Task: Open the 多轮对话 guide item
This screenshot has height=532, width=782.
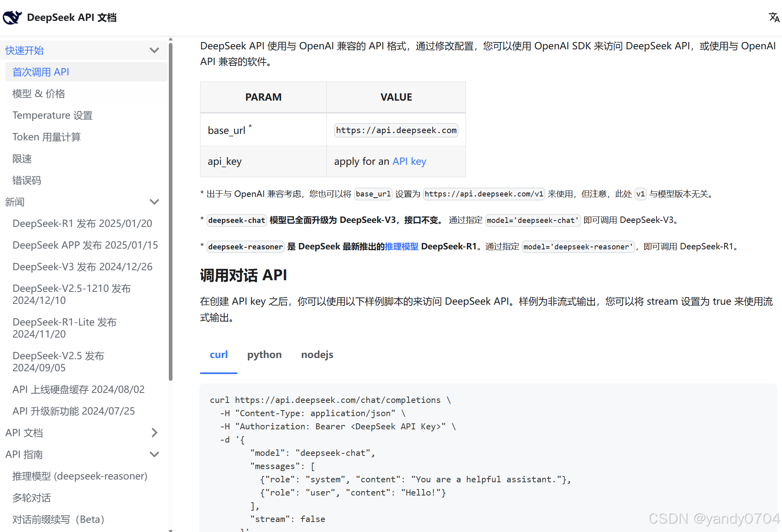Action: [x=32, y=498]
